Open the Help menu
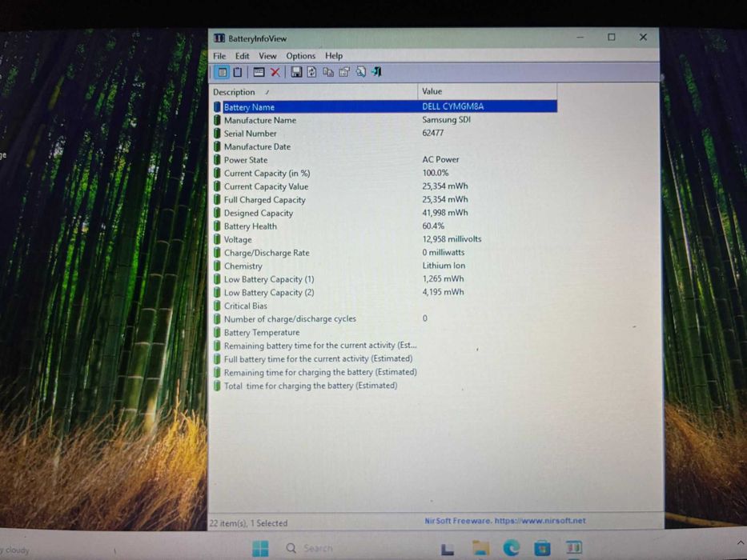747x560 pixels. (334, 56)
